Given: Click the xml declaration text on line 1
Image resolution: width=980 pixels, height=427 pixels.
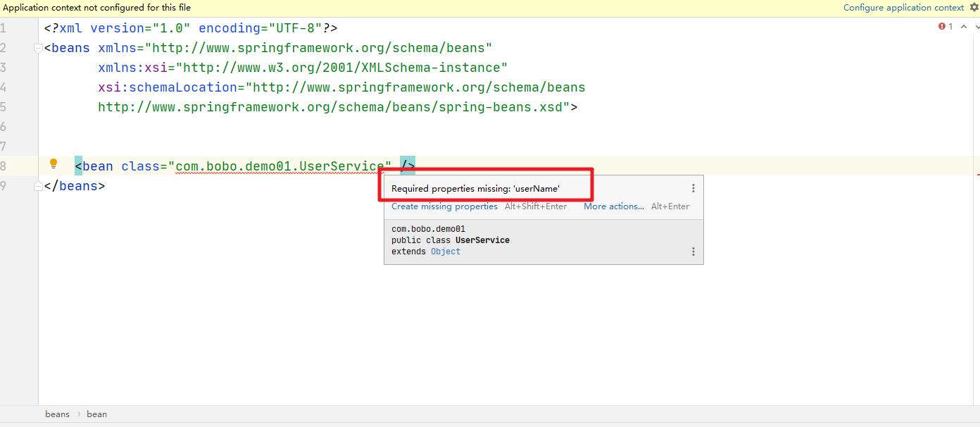Looking at the screenshot, I should [191, 28].
